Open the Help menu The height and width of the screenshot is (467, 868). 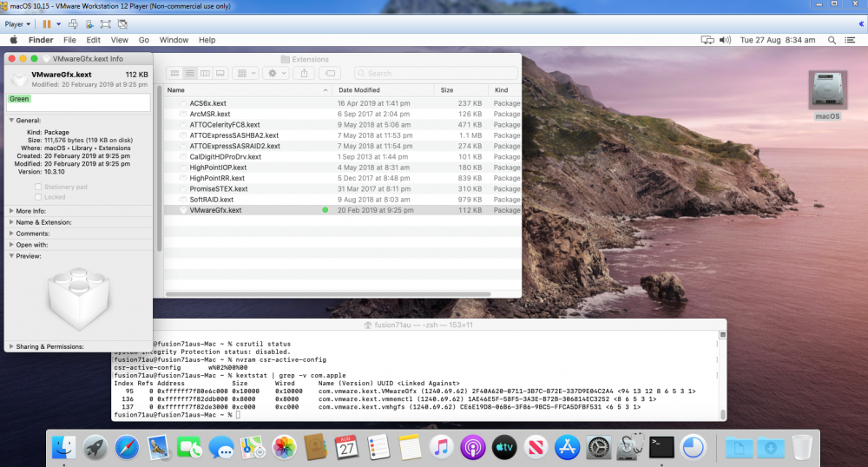(207, 40)
